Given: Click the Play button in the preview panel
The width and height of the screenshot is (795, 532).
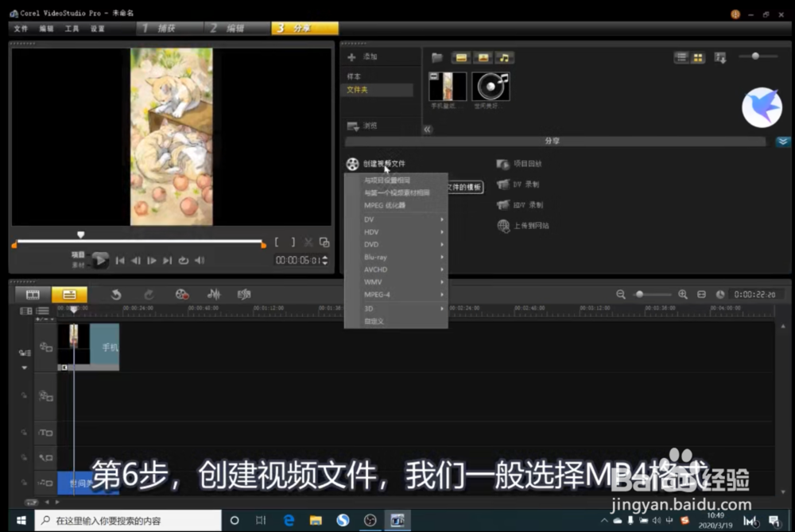Looking at the screenshot, I should point(100,261).
